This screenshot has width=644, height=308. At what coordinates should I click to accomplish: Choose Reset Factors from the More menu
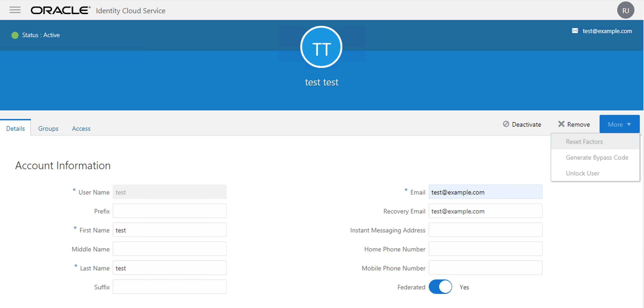click(595, 142)
